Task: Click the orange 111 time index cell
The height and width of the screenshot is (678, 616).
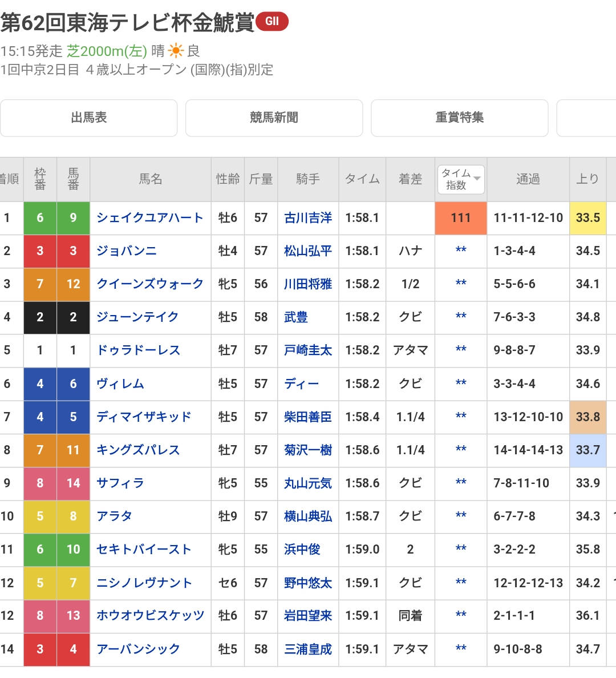Action: coord(460,218)
